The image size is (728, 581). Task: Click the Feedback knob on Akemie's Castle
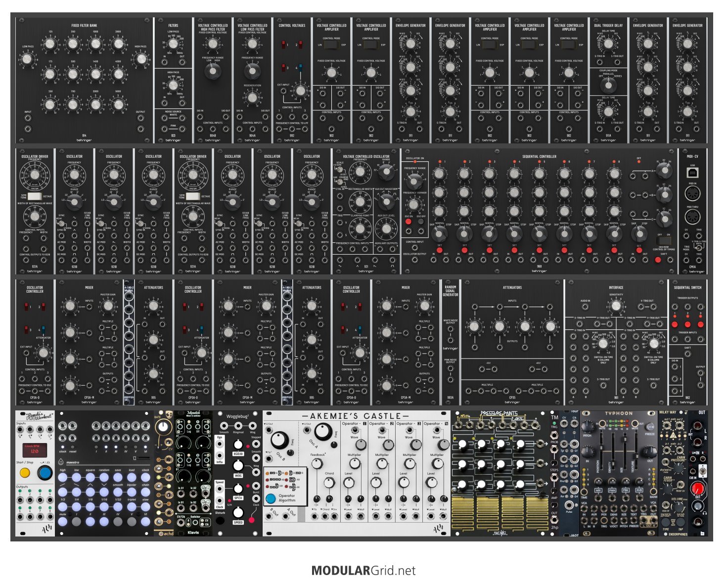[317, 464]
